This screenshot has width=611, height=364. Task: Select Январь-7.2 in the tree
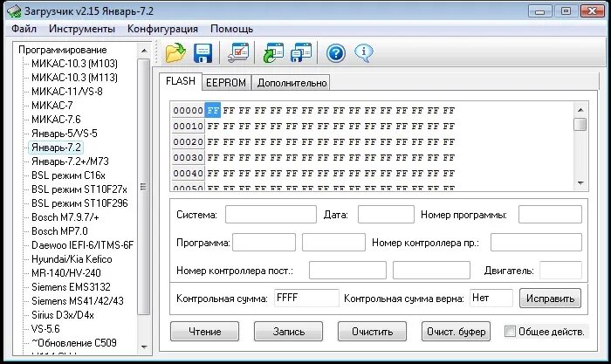pyautogui.click(x=56, y=148)
